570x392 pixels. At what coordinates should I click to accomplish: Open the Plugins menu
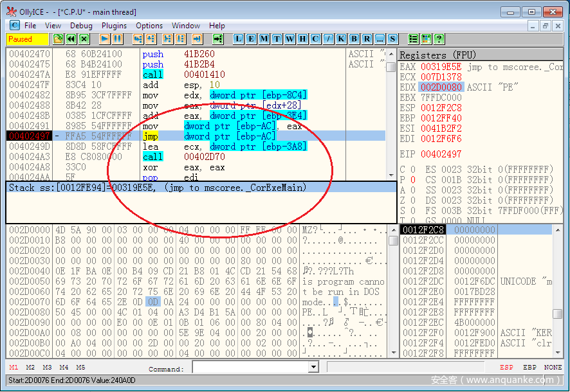pyautogui.click(x=114, y=26)
